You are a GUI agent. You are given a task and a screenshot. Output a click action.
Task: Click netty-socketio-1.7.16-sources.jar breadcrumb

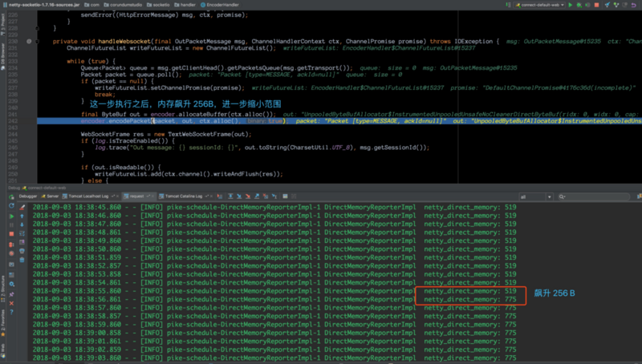[41, 5]
